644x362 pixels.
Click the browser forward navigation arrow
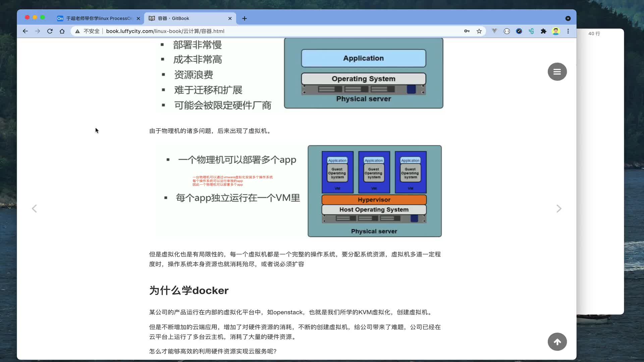click(38, 31)
